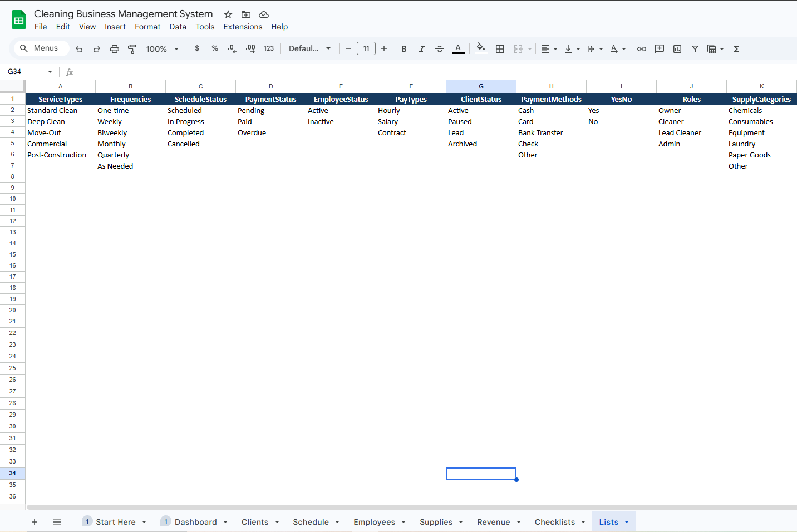Screen dimensions: 797x532
Task: Insert a chart using the toolbar icon
Action: click(677, 49)
